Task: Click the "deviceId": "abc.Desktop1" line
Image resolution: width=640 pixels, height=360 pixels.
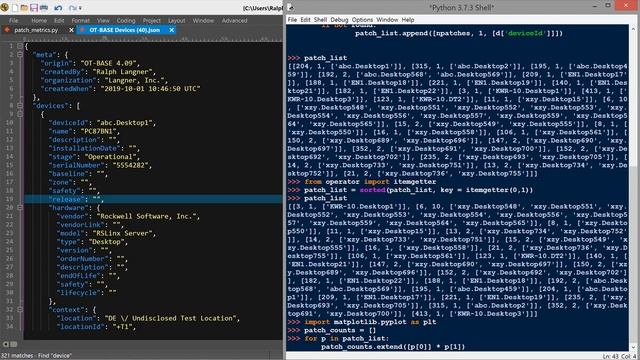Action: [102, 122]
